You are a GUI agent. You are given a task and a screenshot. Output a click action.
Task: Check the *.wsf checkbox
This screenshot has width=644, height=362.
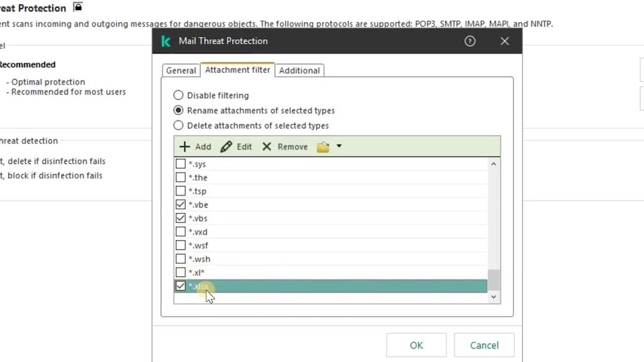[181, 245]
